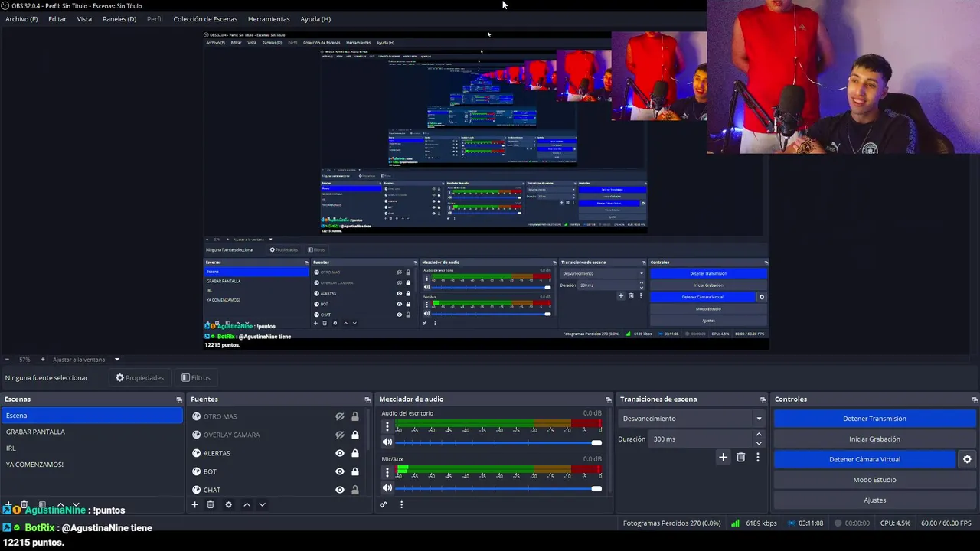
Task: Open the Herramientas menu
Action: click(x=269, y=19)
